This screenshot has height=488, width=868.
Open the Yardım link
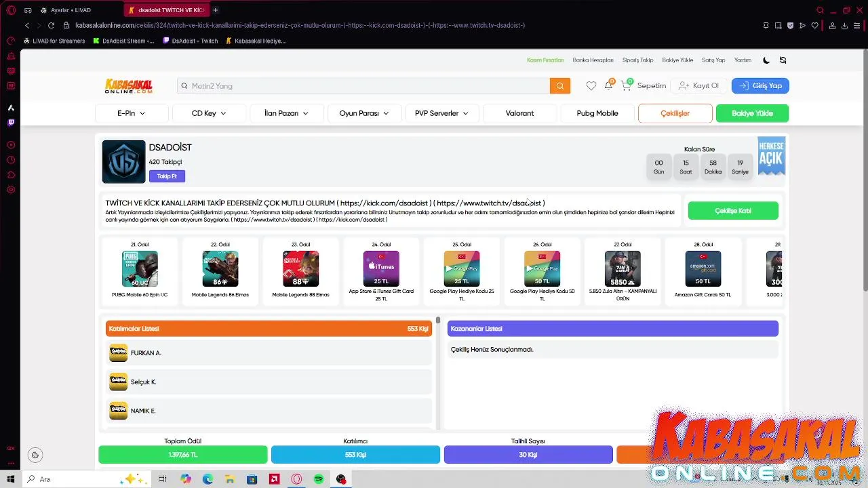pyautogui.click(x=743, y=60)
